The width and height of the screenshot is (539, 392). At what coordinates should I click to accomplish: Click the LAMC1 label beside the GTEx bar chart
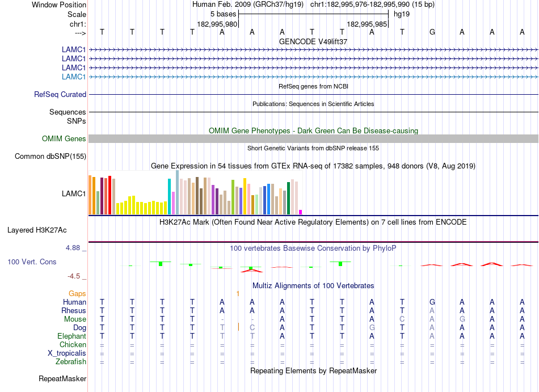(74, 193)
